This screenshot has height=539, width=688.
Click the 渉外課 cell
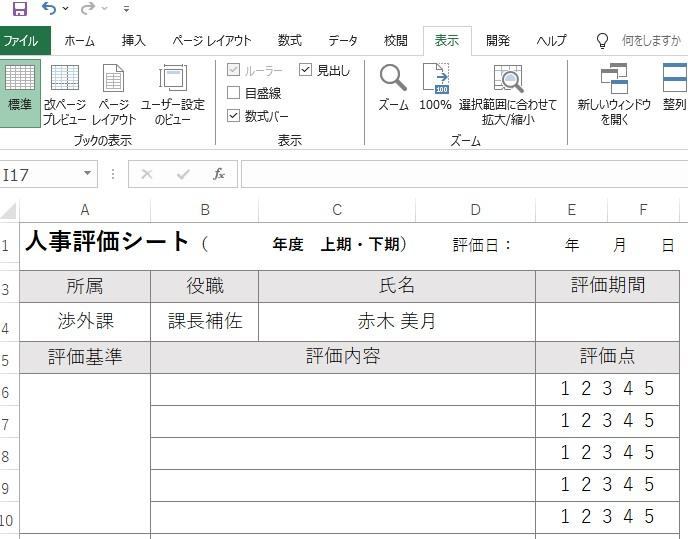[85, 322]
